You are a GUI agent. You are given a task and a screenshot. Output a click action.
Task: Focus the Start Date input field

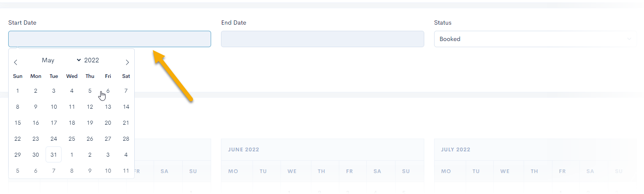click(110, 39)
